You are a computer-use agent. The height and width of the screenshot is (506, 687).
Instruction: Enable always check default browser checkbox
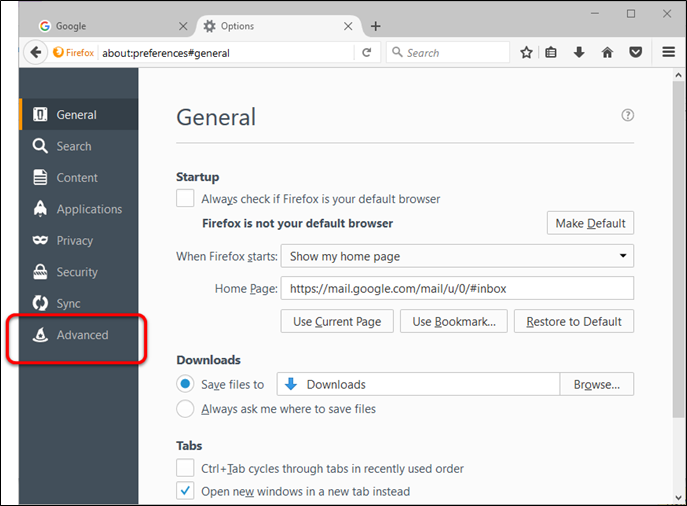click(185, 198)
